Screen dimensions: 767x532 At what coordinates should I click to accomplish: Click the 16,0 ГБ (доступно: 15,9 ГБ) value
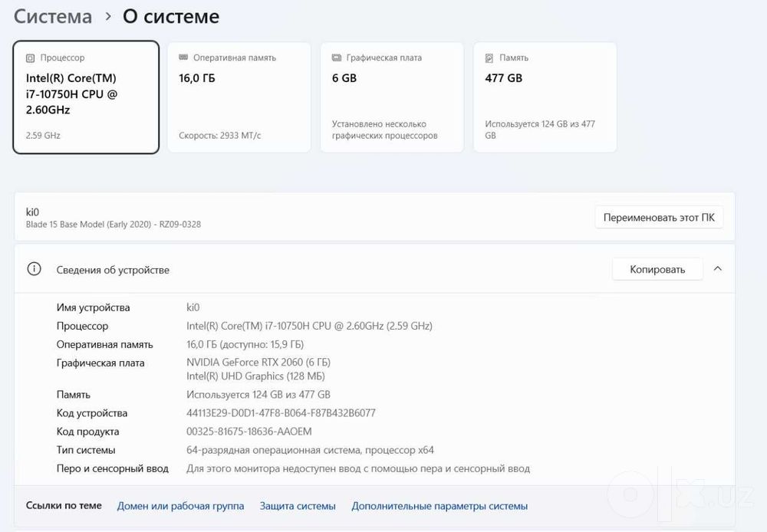[245, 345]
